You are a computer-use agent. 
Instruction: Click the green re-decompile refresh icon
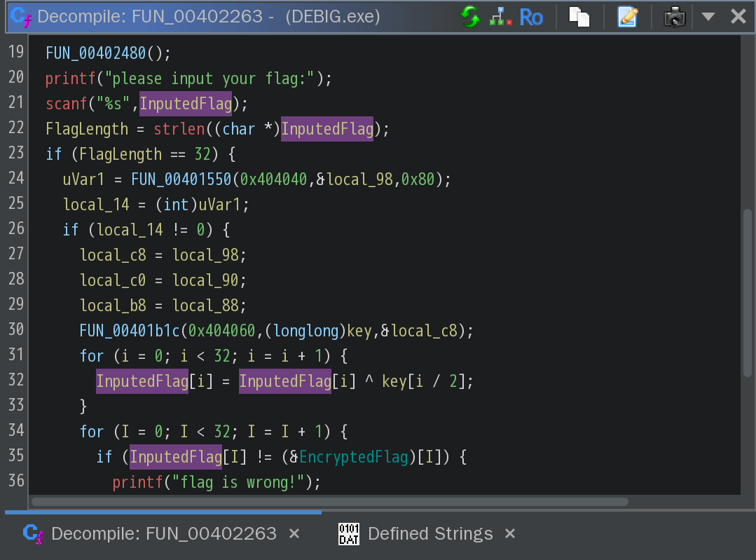[x=471, y=17]
